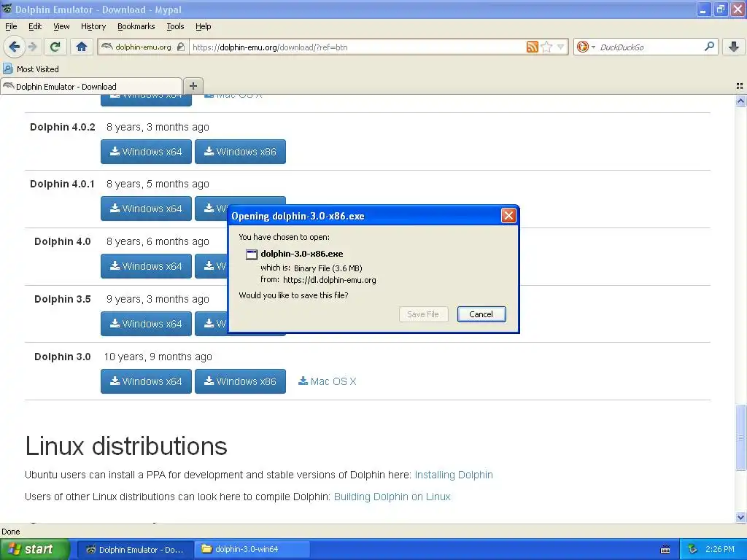Open the Bookmarks menu

click(x=136, y=26)
